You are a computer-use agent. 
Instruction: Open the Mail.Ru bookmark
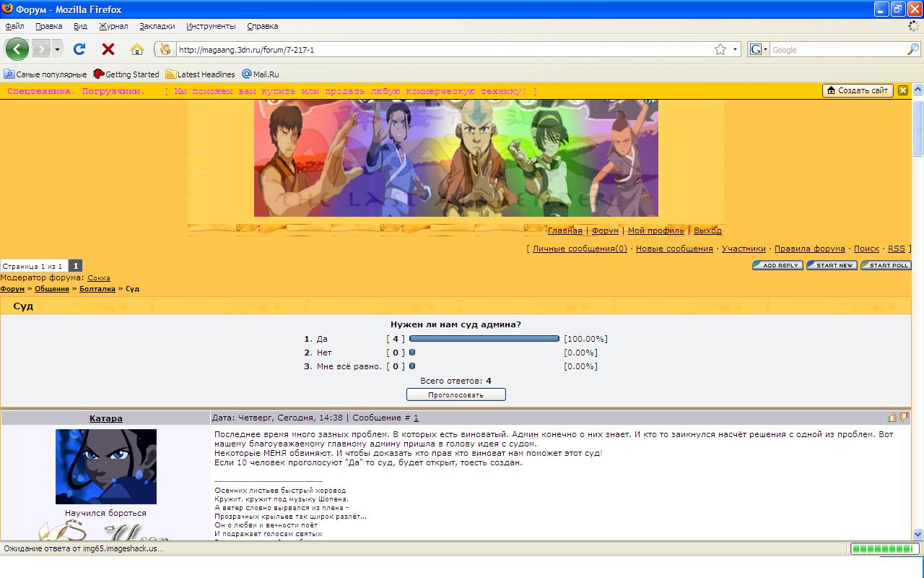click(x=261, y=74)
